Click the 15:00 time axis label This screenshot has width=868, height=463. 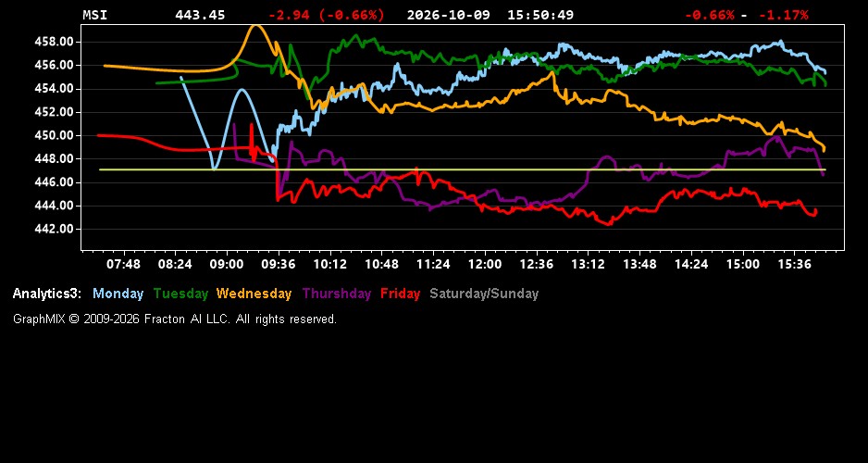743,265
